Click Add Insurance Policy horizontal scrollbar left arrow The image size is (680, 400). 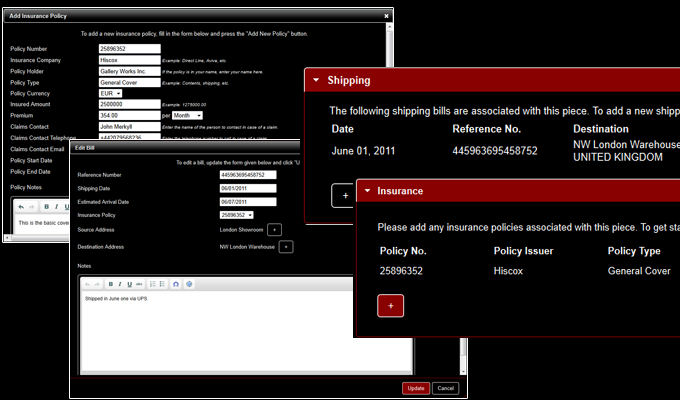tap(7, 238)
